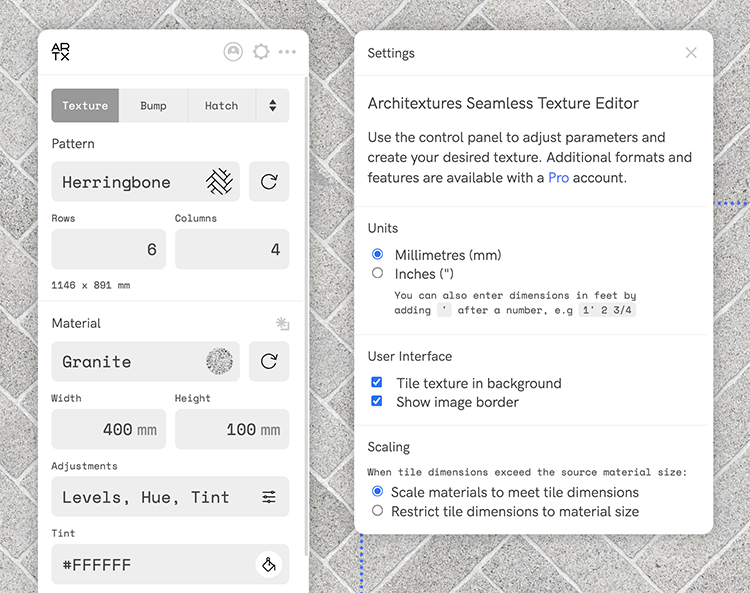
Task: Open the Tint paint bucket color picker
Action: pyautogui.click(x=268, y=565)
